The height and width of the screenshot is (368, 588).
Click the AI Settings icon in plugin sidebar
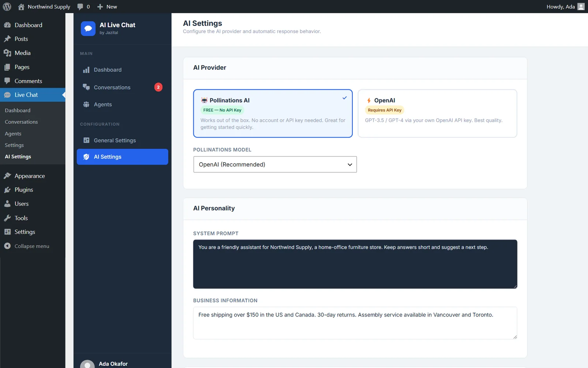coord(86,157)
